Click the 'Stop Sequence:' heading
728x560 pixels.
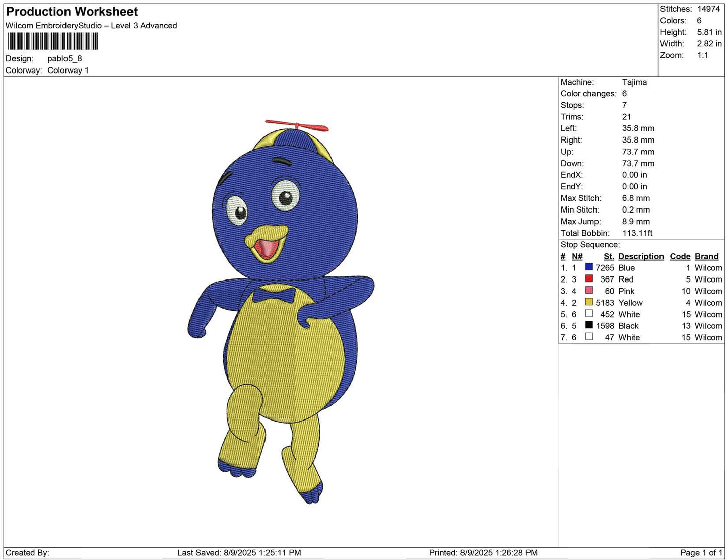590,245
